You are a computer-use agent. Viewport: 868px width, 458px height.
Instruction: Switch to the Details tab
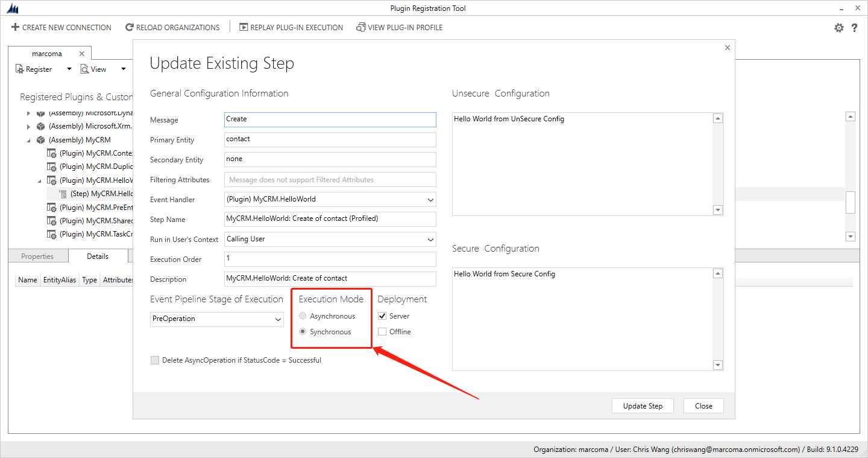(x=98, y=256)
